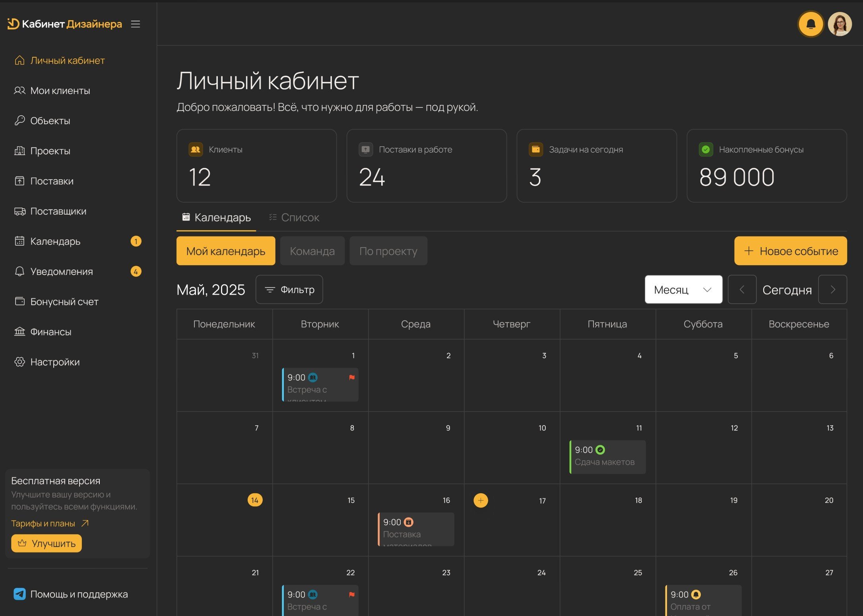Open Мои клиенты in sidebar menu
Image resolution: width=863 pixels, height=616 pixels.
[60, 91]
